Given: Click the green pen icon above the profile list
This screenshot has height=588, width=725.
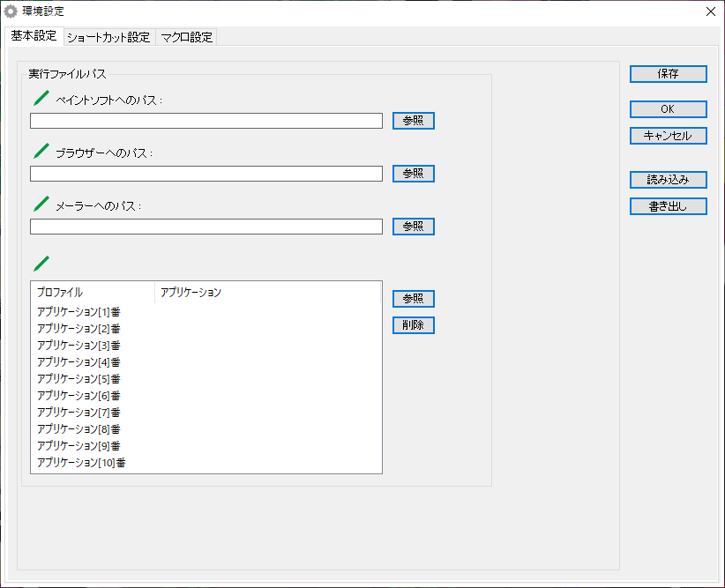Looking at the screenshot, I should click(41, 263).
